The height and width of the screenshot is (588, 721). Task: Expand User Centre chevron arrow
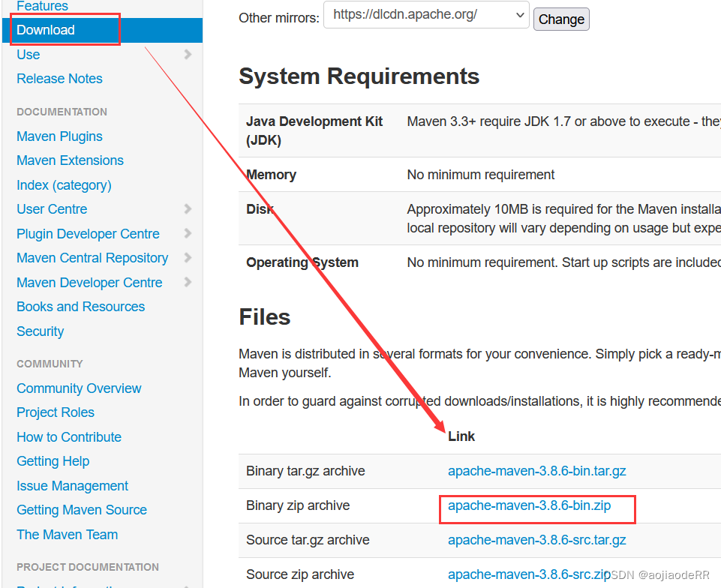pyautogui.click(x=188, y=208)
